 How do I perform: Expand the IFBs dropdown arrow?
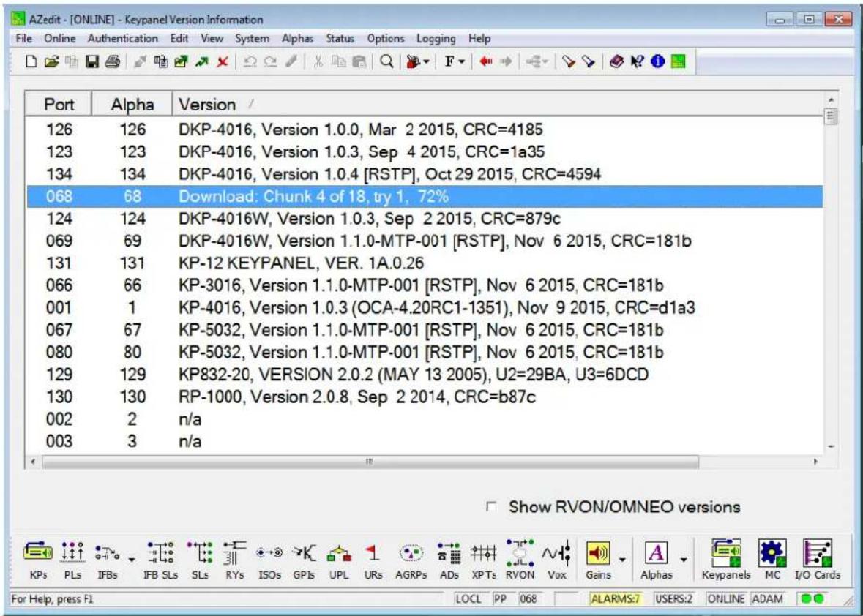(132, 560)
